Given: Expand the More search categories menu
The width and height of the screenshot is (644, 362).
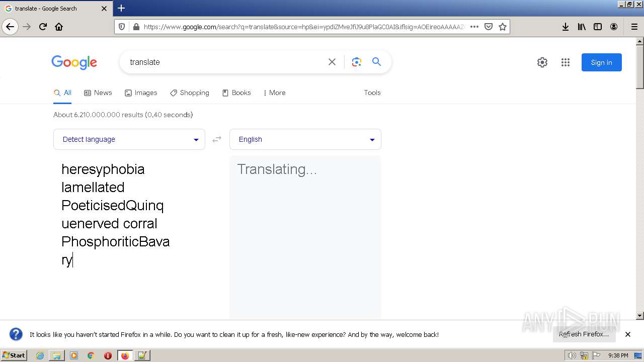Looking at the screenshot, I should [274, 93].
